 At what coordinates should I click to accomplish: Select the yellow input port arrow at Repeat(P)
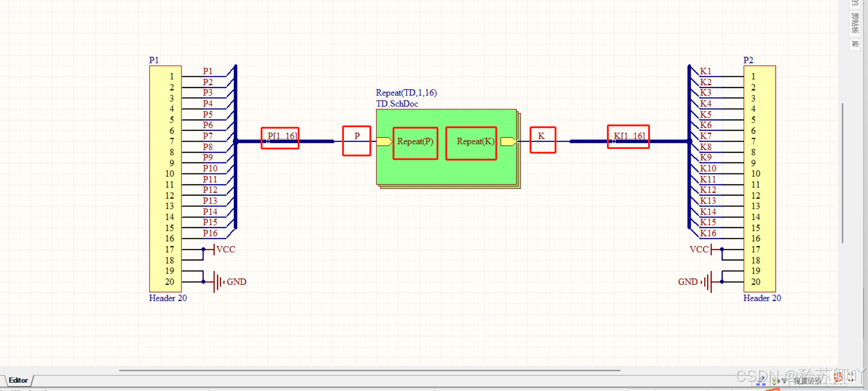(384, 142)
